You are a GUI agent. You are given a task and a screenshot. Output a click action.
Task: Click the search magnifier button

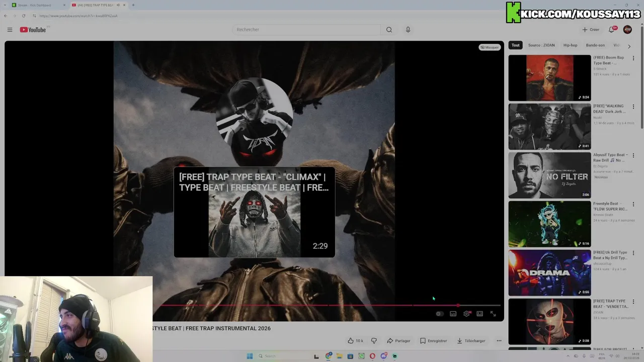click(389, 30)
